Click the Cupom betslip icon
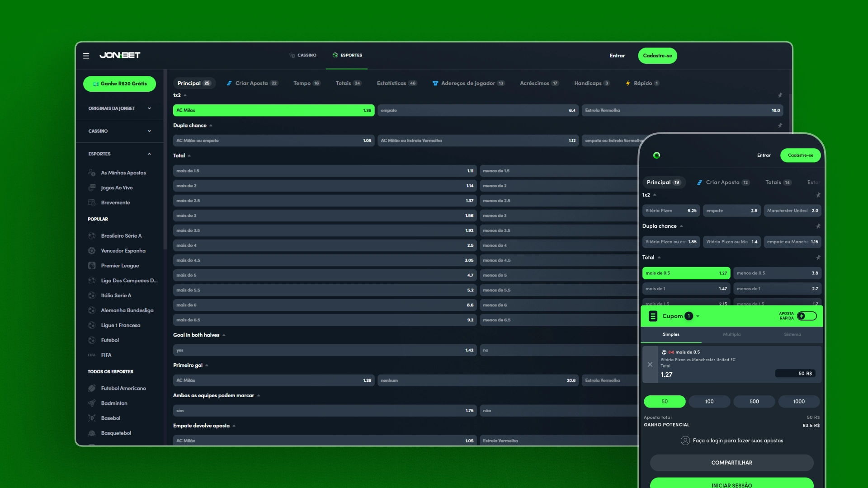This screenshot has width=868, height=488. point(653,316)
